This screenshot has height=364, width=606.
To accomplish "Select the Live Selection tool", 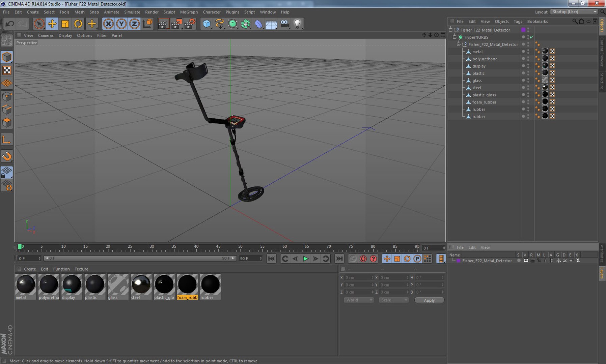I will [x=39, y=24].
